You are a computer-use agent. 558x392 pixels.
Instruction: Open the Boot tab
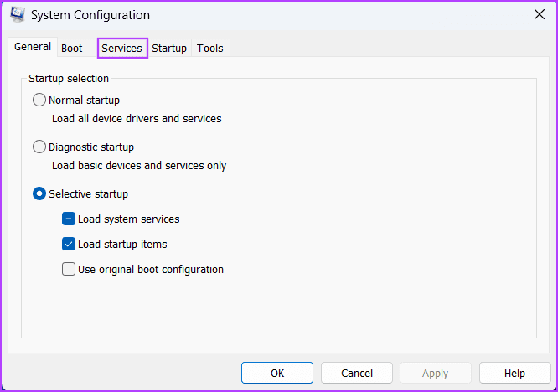[x=72, y=48]
